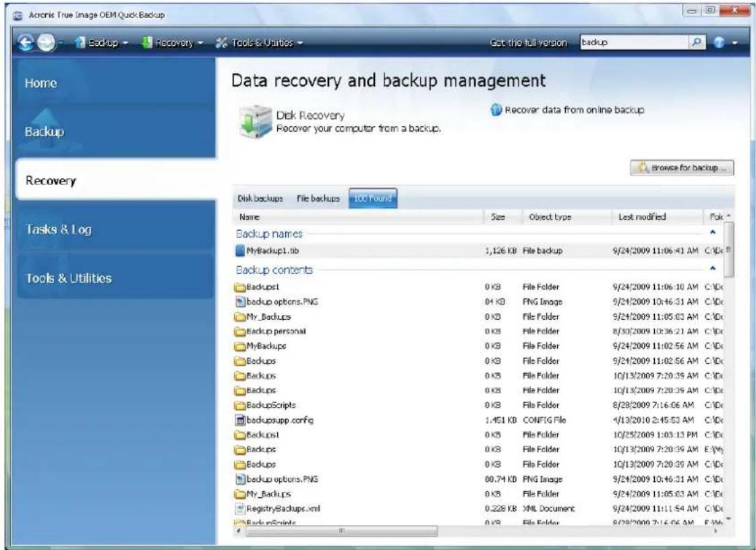
Task: Click the Acronis title bar app icon
Action: [x=18, y=16]
